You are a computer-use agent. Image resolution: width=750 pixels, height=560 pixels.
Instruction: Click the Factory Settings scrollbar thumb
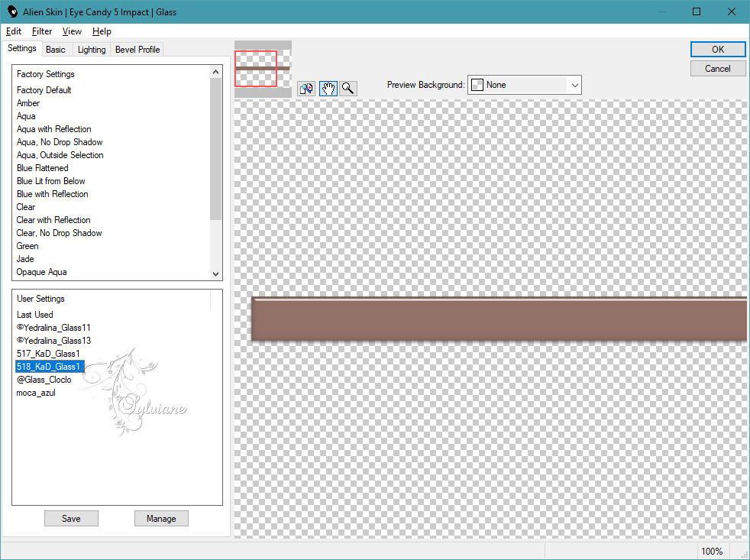point(215,149)
